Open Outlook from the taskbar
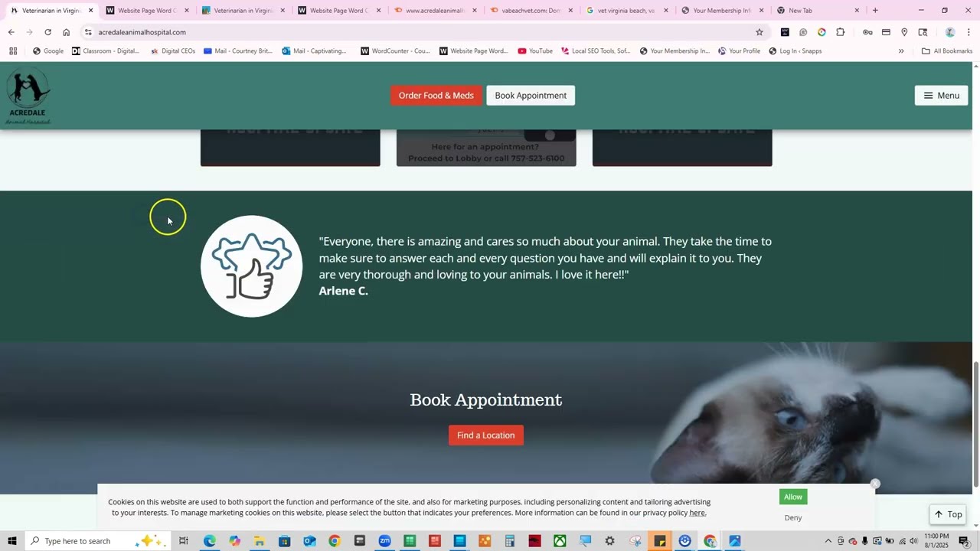 coord(309,541)
